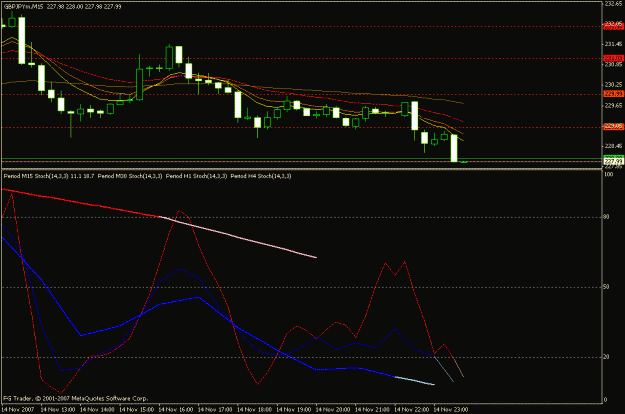Click the 'Period M15 Stoch(14,3,3)' indicator label
625x414 pixels.
36,176
